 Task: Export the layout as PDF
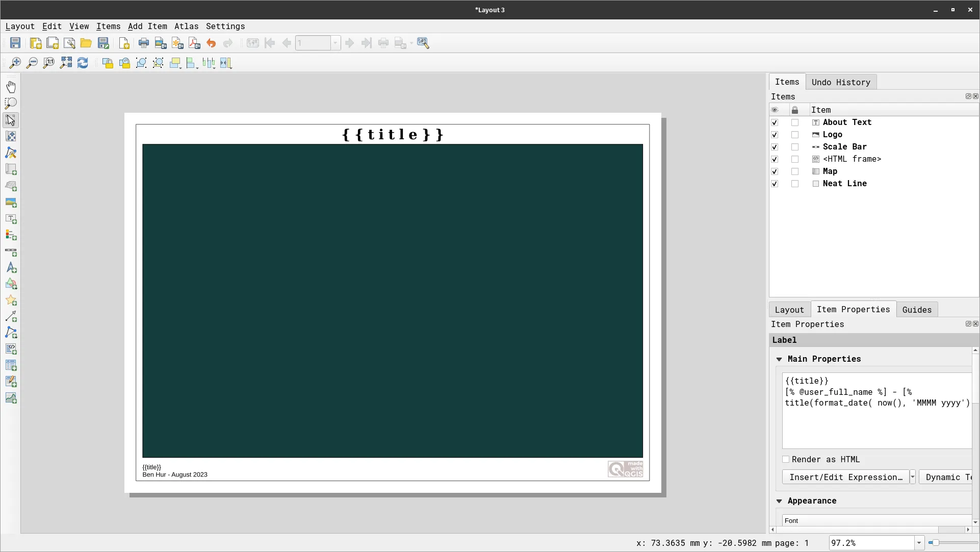194,43
